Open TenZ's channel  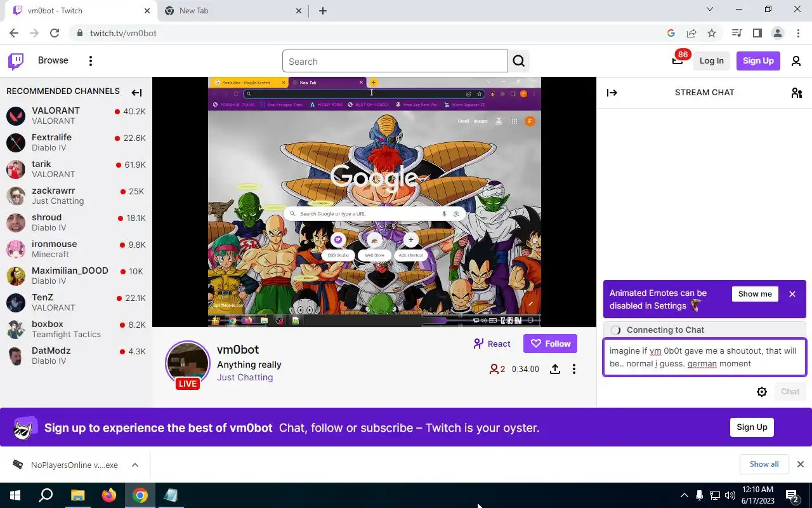pos(76,302)
